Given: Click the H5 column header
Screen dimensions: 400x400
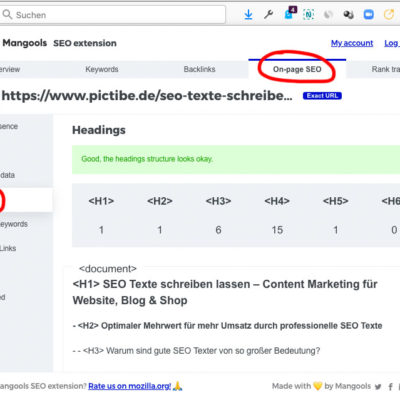Looking at the screenshot, I should coord(336,201).
